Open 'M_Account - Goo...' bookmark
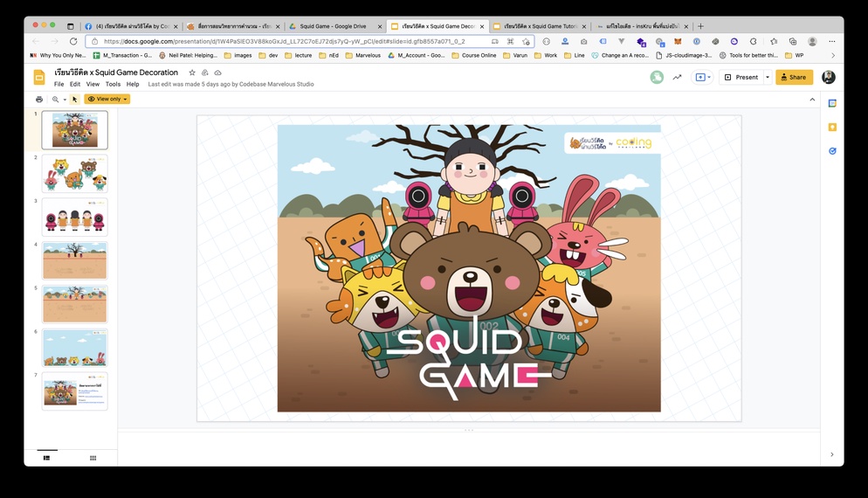Viewport: 868px width, 498px height. (x=416, y=55)
